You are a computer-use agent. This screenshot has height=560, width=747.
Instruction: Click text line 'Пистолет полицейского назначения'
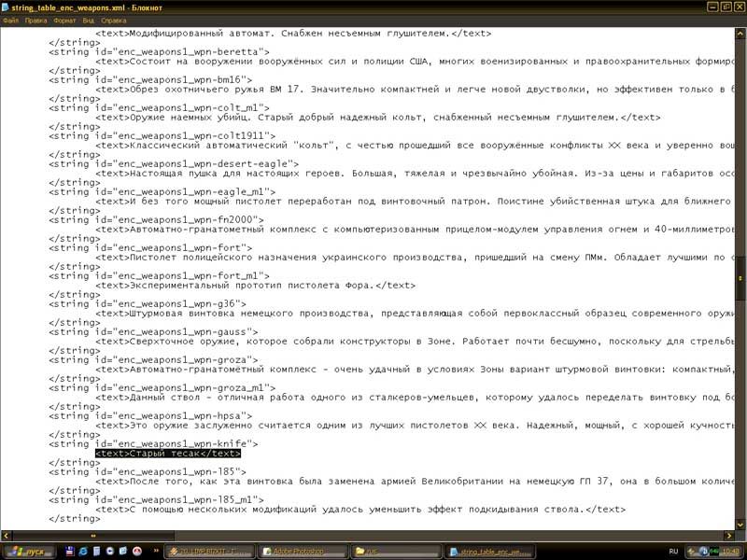(415, 258)
